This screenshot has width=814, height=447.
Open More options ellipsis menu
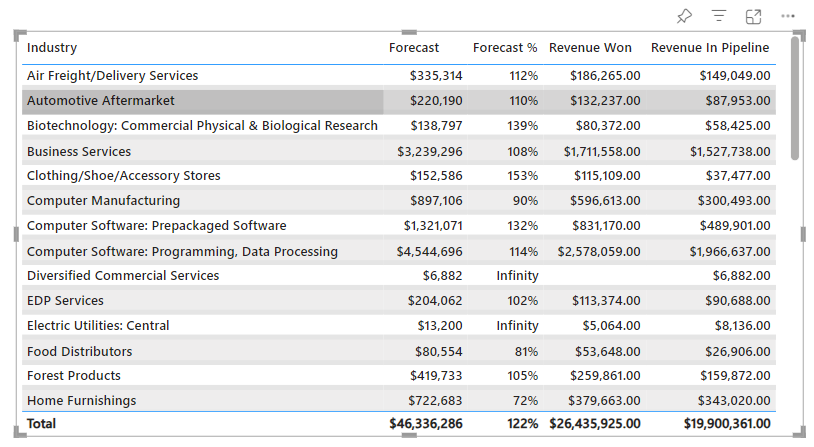click(788, 16)
